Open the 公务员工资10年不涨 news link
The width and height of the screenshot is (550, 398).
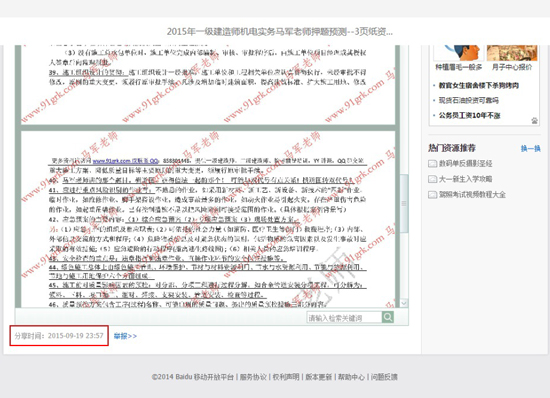469,115
